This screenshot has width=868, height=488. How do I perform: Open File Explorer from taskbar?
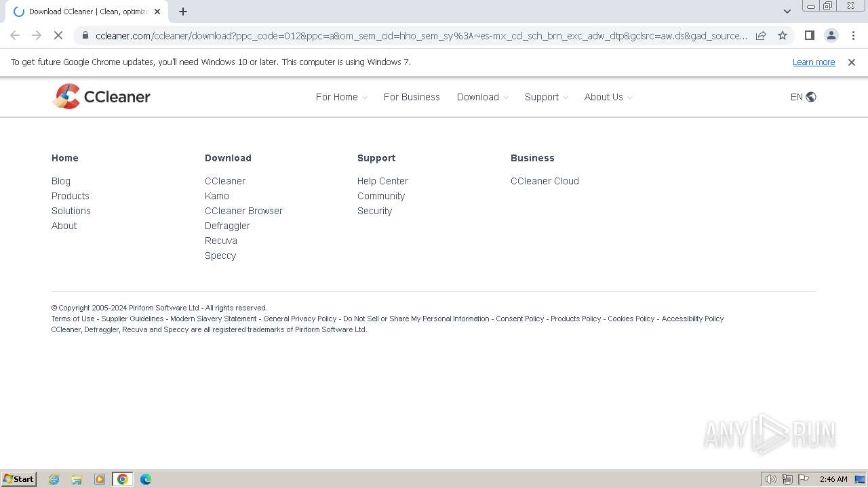(77, 479)
